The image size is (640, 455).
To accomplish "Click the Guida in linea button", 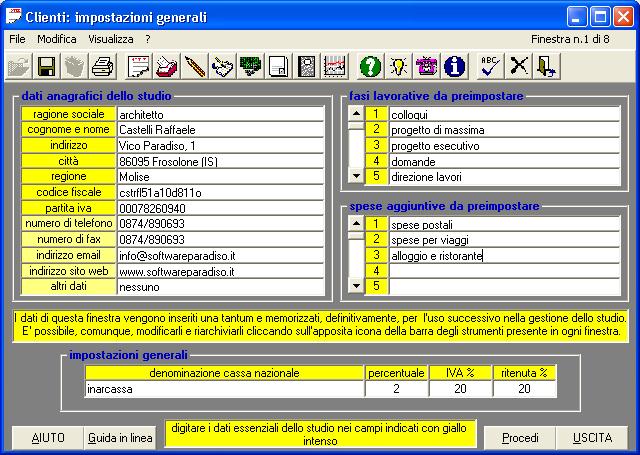I will [x=119, y=438].
